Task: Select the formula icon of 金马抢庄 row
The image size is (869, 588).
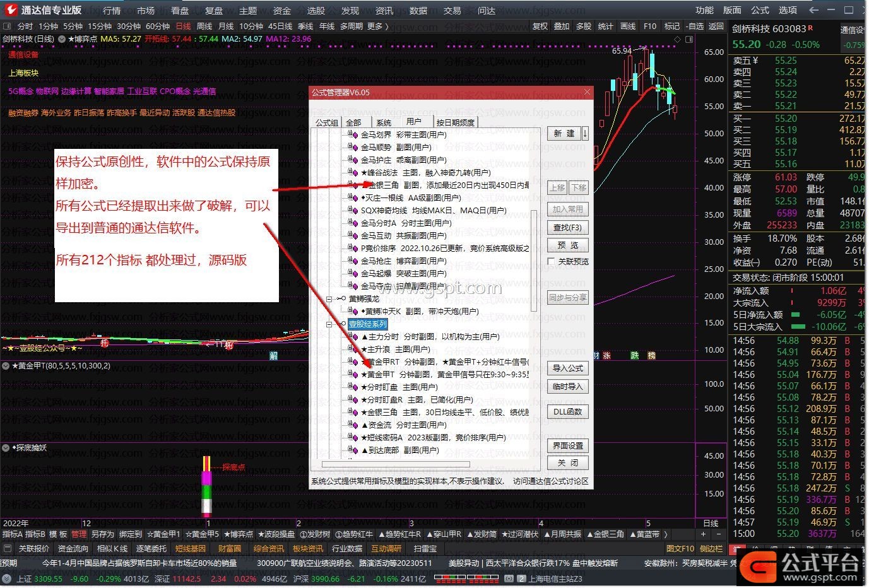Action: 353,261
